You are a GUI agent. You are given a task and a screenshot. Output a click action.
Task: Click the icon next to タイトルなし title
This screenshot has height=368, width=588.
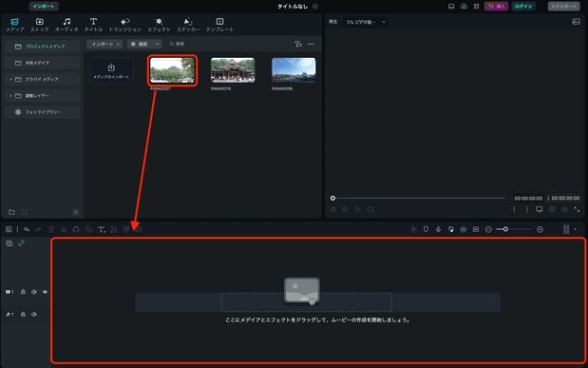click(315, 7)
